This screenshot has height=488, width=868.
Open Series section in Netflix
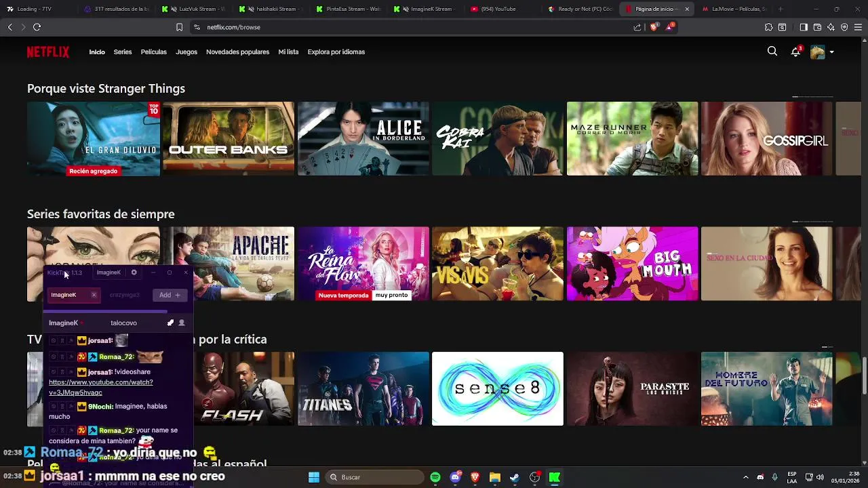pos(123,52)
